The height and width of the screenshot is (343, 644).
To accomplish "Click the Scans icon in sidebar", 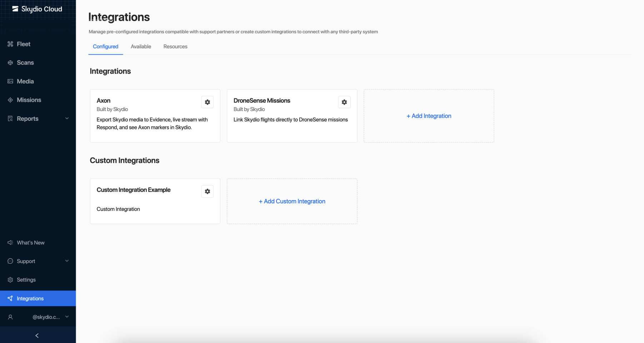I will 10,63.
